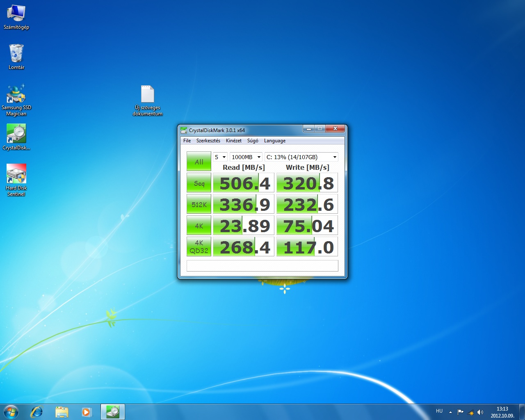This screenshot has height=420, width=525.
Task: Show hidden tray icons arrow
Action: (x=450, y=412)
